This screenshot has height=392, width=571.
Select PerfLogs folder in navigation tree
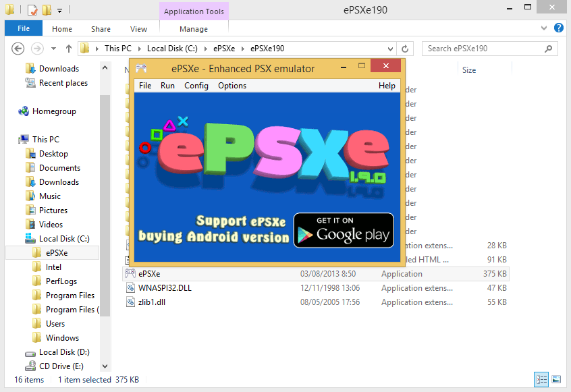click(61, 281)
